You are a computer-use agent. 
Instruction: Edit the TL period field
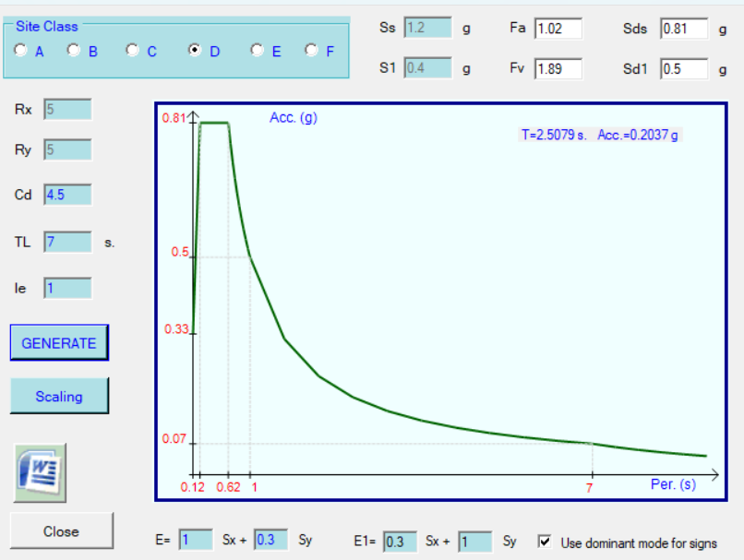tap(68, 243)
